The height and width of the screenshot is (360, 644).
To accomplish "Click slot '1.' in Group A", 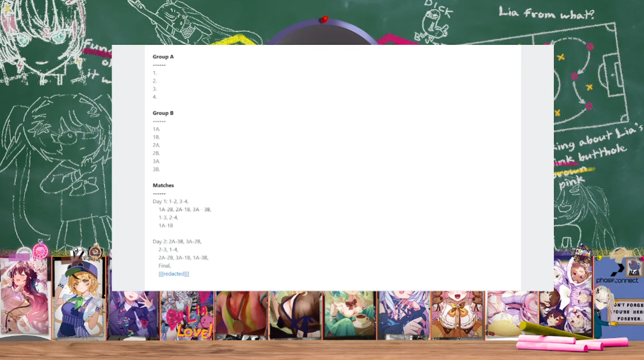I will [x=155, y=73].
